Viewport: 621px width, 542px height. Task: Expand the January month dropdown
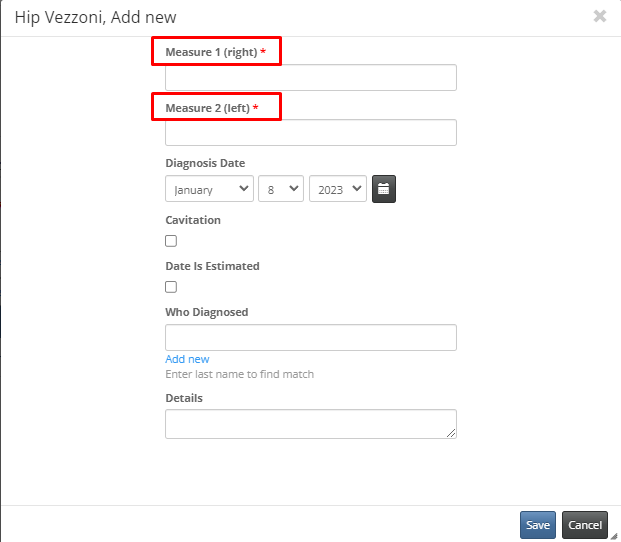click(210, 189)
